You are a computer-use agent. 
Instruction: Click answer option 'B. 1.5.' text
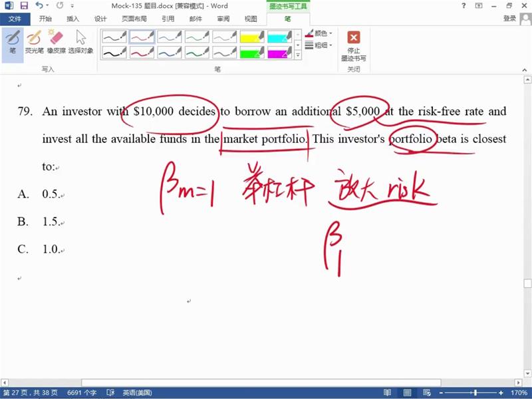click(40, 221)
